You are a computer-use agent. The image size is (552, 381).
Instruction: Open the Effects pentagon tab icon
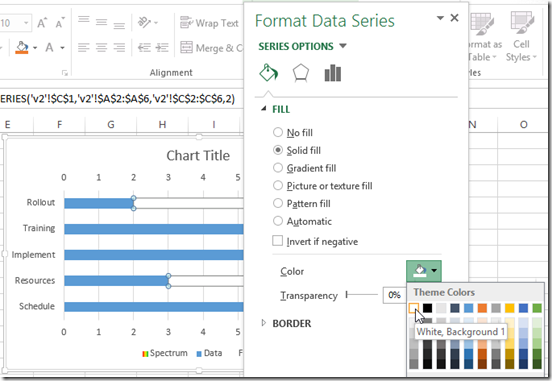301,73
